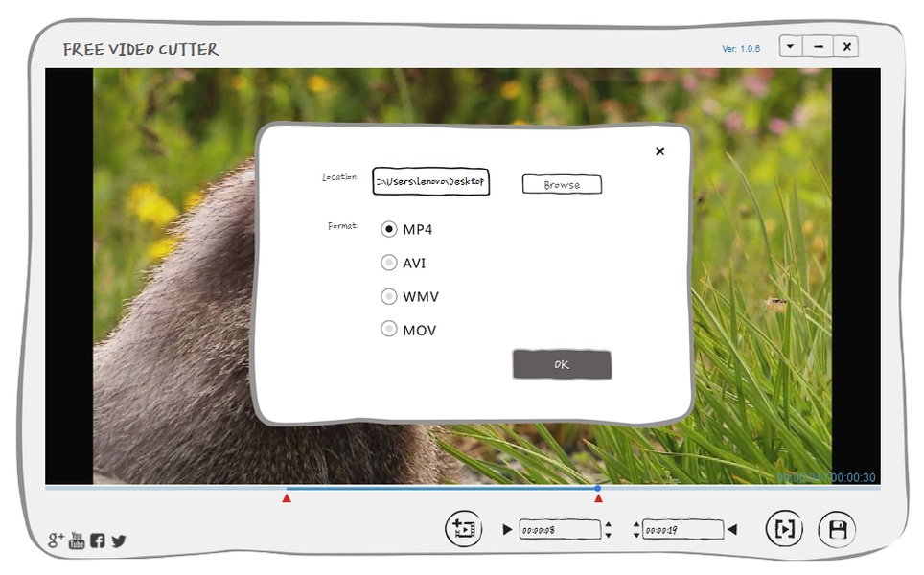Decrease start time with down stepper
Image resolution: width=924 pixels, height=575 pixels.
(x=608, y=535)
